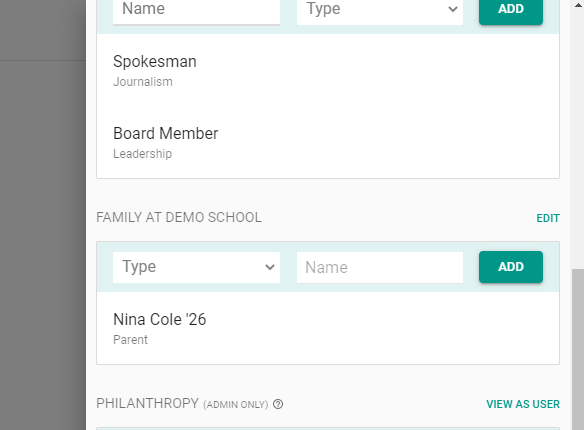584x430 pixels.
Task: Click the scrollbar up arrow
Action: tap(578, 6)
